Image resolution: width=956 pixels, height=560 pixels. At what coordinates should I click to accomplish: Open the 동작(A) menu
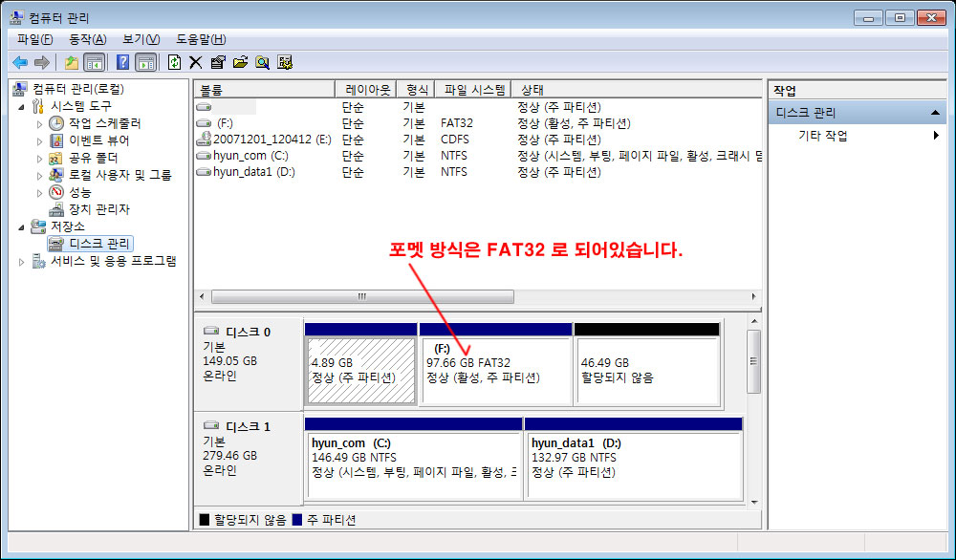tap(87, 39)
